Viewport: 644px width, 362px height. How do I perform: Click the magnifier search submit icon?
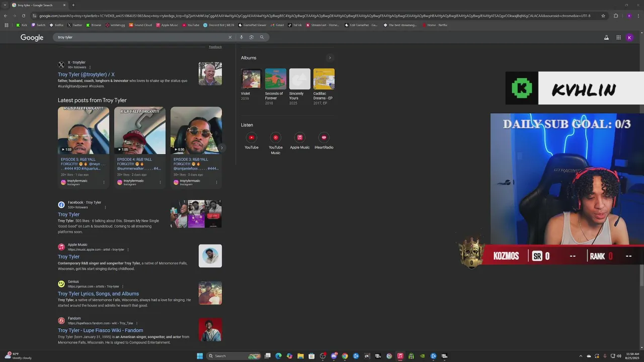tap(262, 37)
